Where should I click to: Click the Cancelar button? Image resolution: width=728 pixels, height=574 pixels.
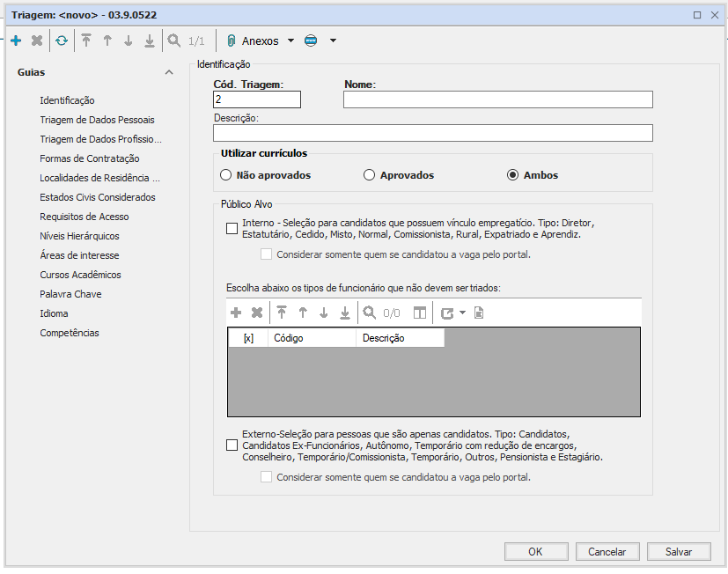(x=607, y=552)
